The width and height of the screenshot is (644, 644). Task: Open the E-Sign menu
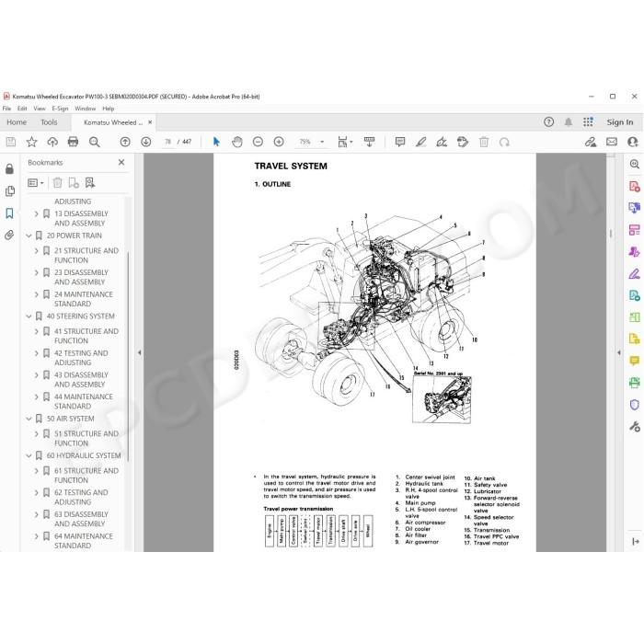[60, 109]
